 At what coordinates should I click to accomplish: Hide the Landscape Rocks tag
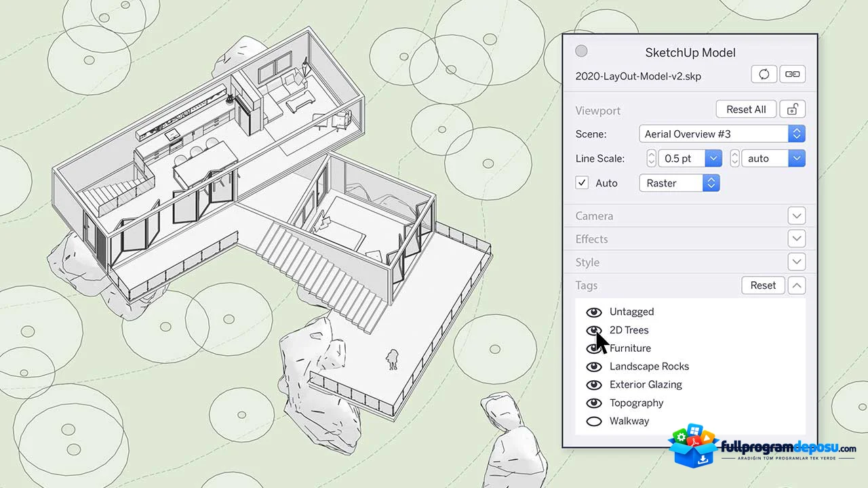(594, 367)
